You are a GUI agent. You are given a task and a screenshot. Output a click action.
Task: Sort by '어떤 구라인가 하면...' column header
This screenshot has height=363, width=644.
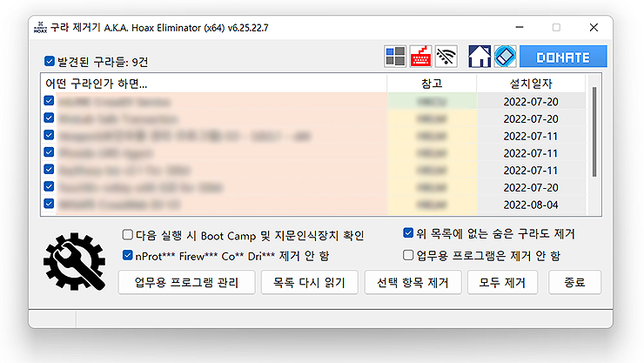tap(213, 84)
